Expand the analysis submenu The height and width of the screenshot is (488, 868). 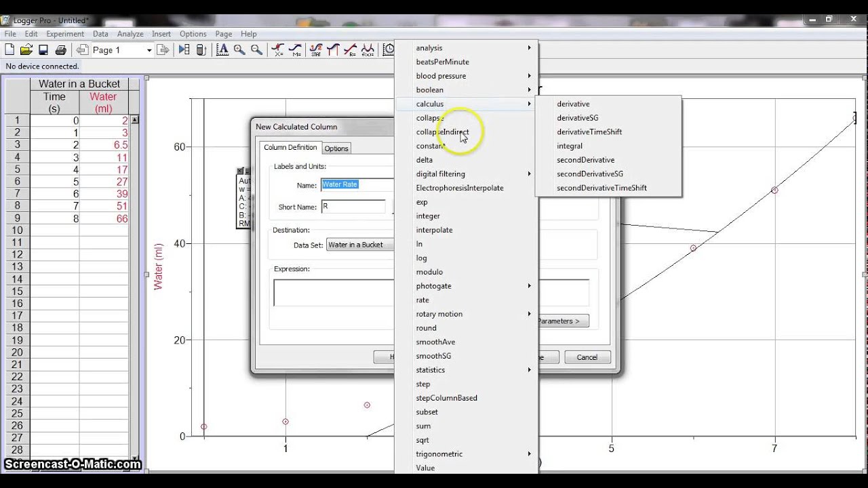(466, 47)
